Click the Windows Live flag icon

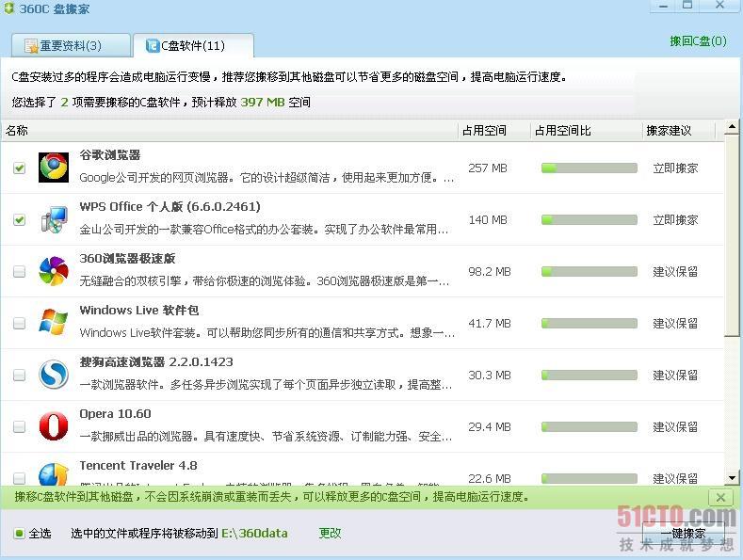point(54,322)
